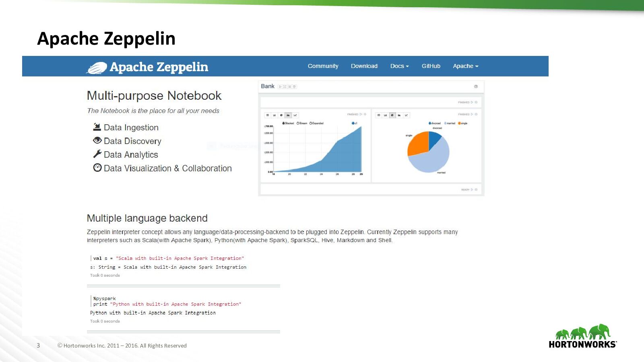Switch pie chart paragraph to area chart
644x362 pixels.
pos(399,115)
